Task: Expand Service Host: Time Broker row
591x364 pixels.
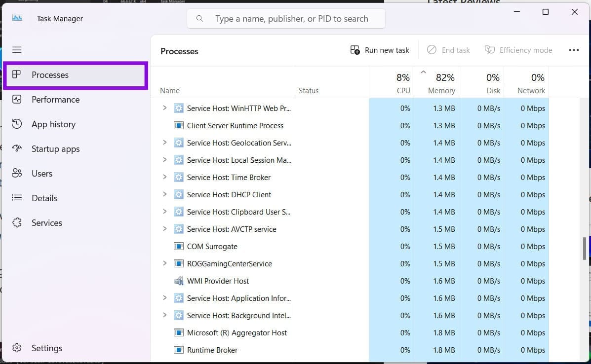Action: 165,177
